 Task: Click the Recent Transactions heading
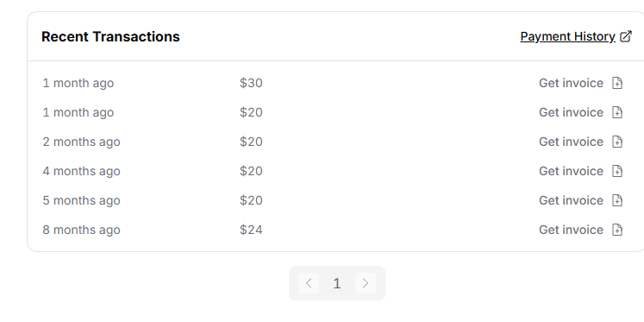point(110,36)
